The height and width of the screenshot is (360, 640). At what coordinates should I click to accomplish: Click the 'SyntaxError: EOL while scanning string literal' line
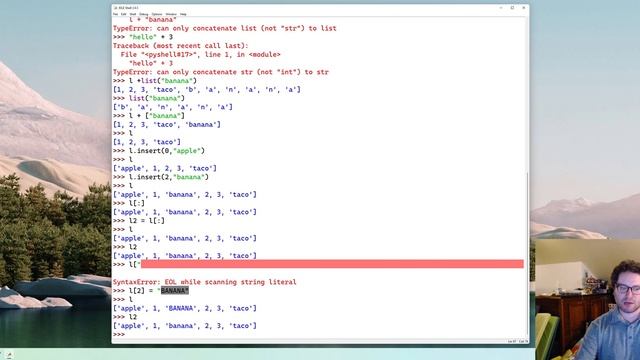pyautogui.click(x=204, y=282)
